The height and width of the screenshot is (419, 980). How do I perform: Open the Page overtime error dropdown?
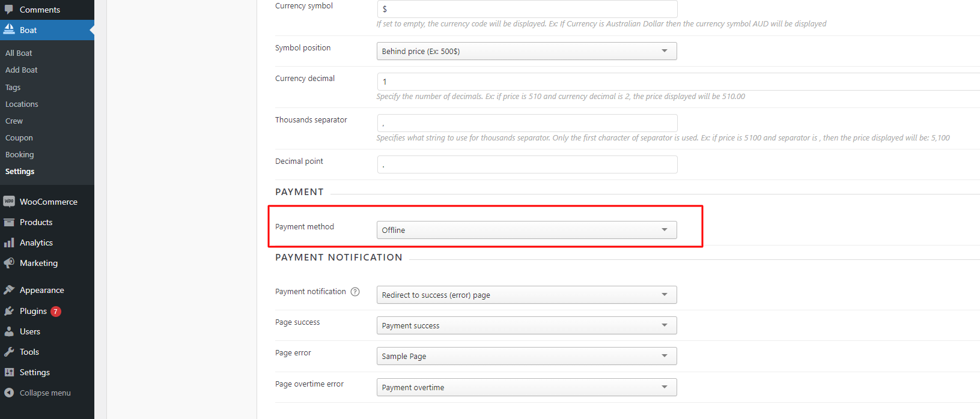coord(527,387)
